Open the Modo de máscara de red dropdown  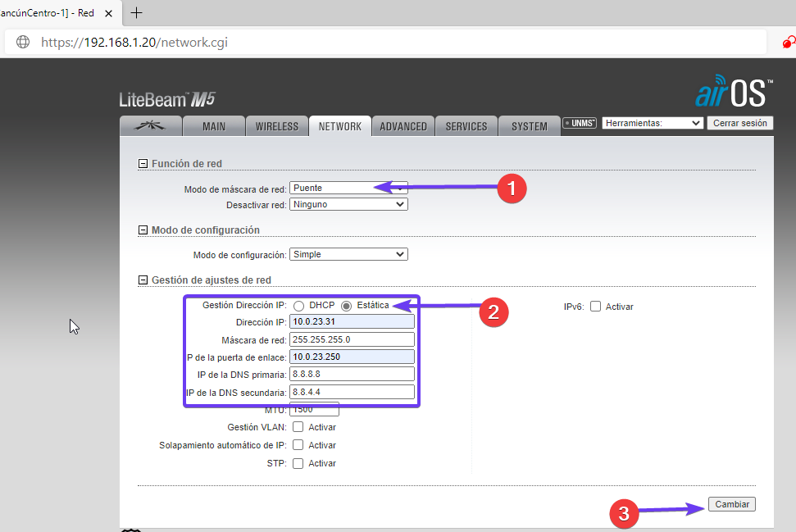pos(348,188)
